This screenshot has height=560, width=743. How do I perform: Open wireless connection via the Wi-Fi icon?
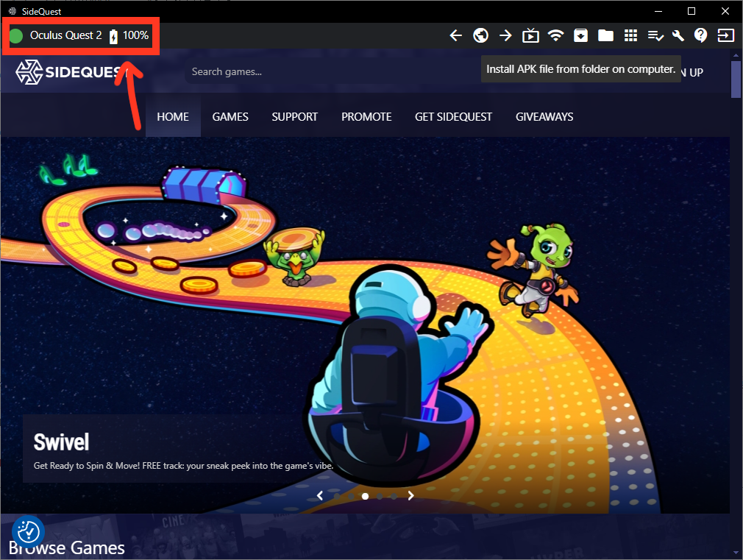click(556, 35)
